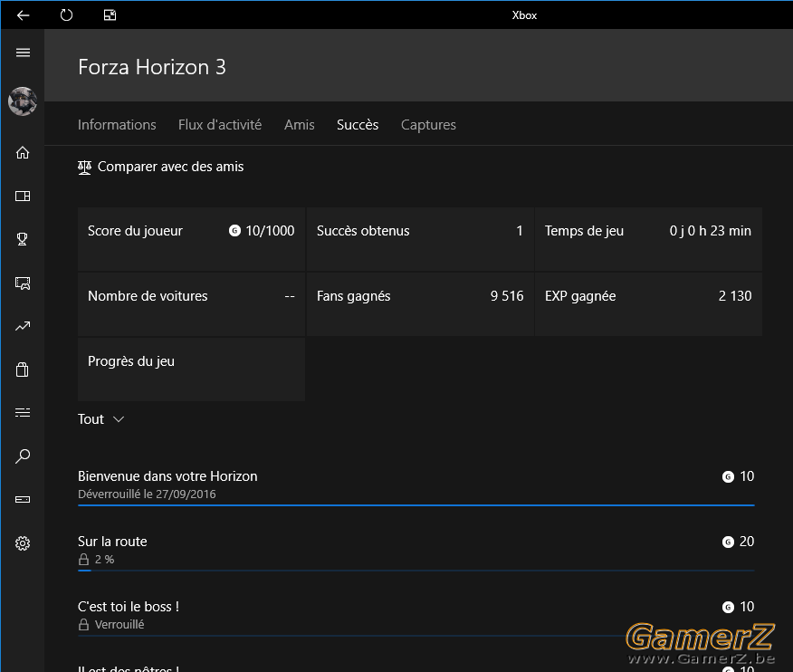Image resolution: width=793 pixels, height=672 pixels.
Task: Open the Tout filter dropdown
Action: coord(100,419)
